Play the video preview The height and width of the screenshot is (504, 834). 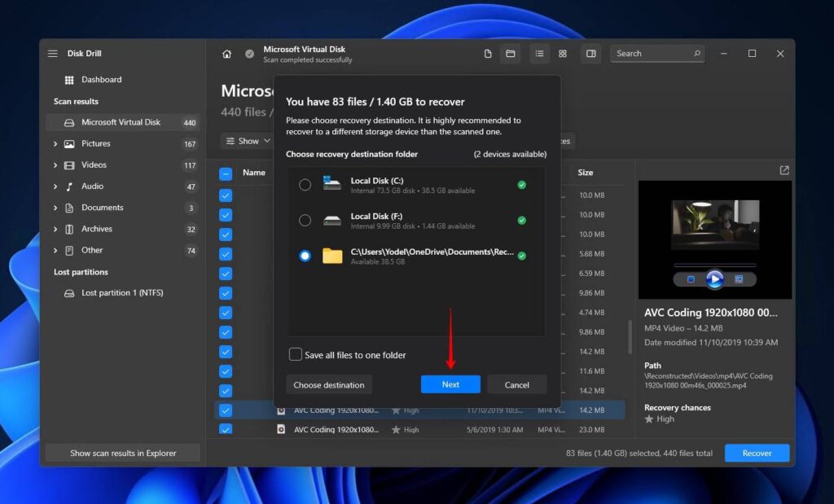714,279
